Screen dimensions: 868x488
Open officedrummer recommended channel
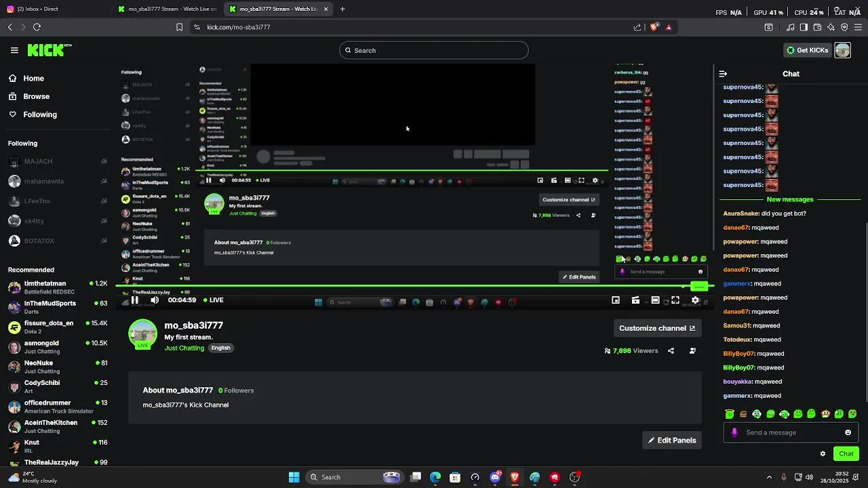click(58, 407)
